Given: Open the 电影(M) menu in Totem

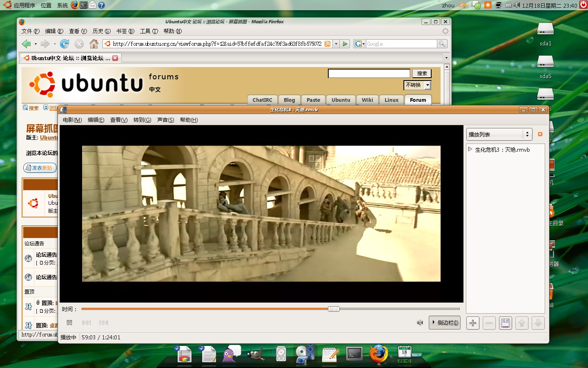Looking at the screenshot, I should click(72, 120).
